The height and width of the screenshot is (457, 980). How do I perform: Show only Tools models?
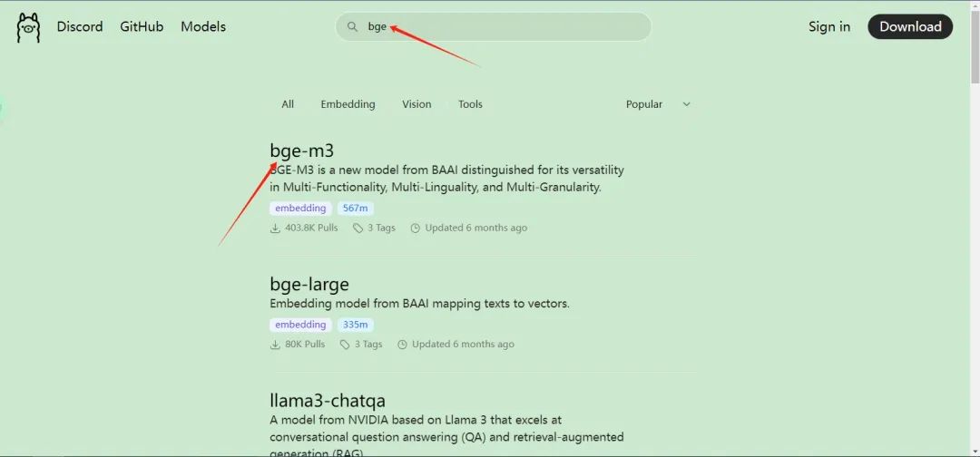[470, 104]
